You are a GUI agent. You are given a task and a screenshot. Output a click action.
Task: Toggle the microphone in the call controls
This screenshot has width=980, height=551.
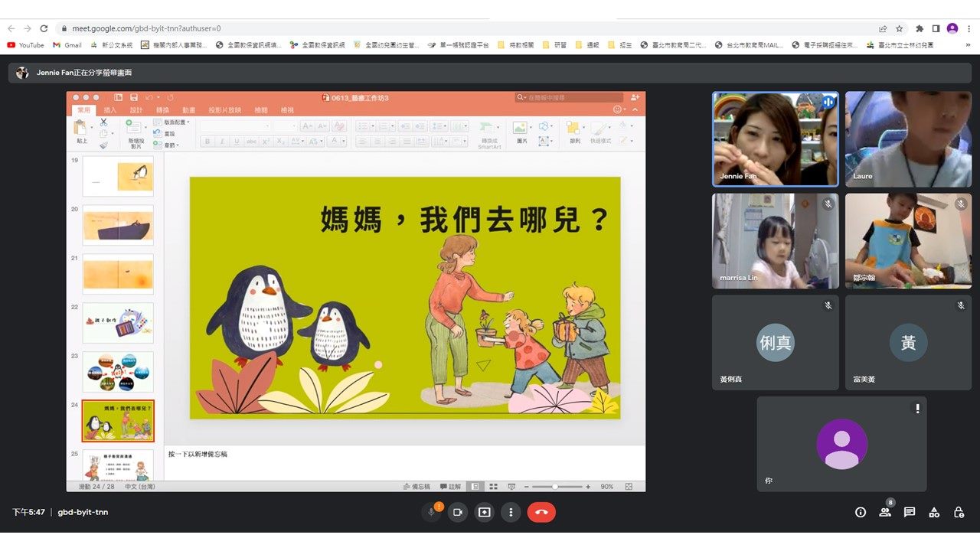[x=432, y=512]
